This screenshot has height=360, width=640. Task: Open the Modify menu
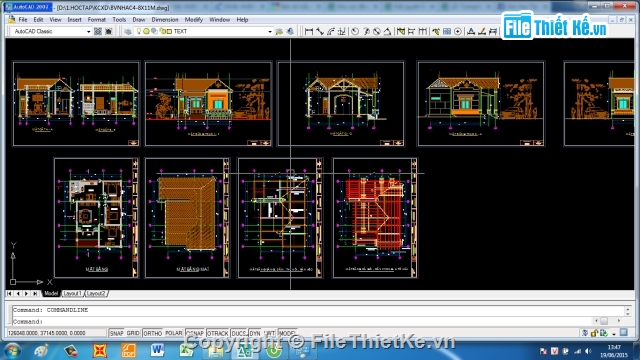tap(193, 20)
